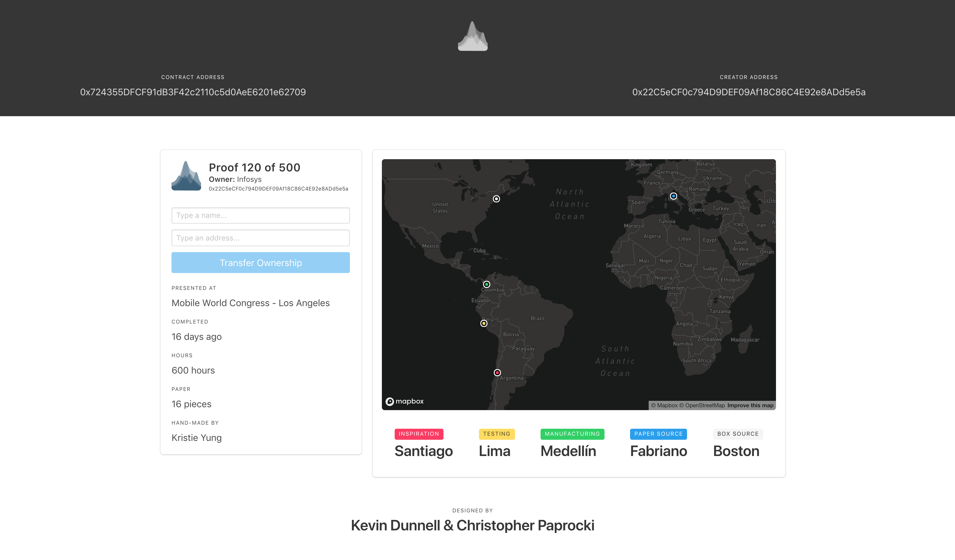This screenshot has width=955, height=560.
Task: Select the Testing tag label
Action: [496, 434]
